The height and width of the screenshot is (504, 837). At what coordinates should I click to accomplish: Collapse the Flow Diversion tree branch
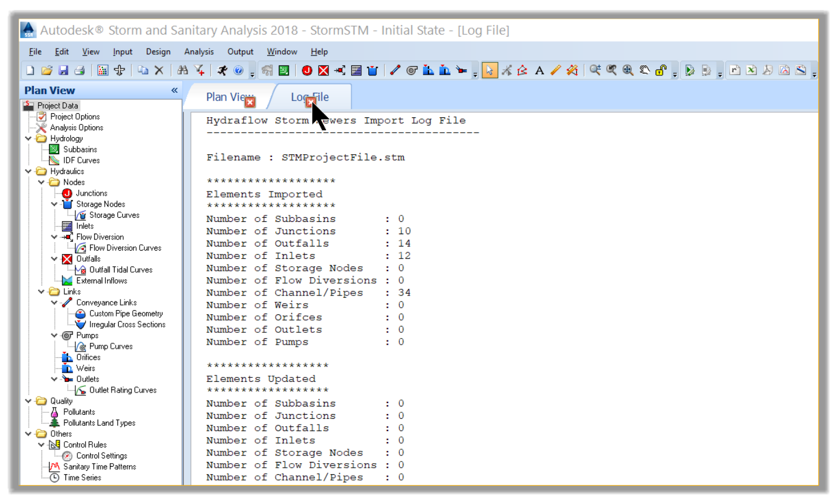54,237
